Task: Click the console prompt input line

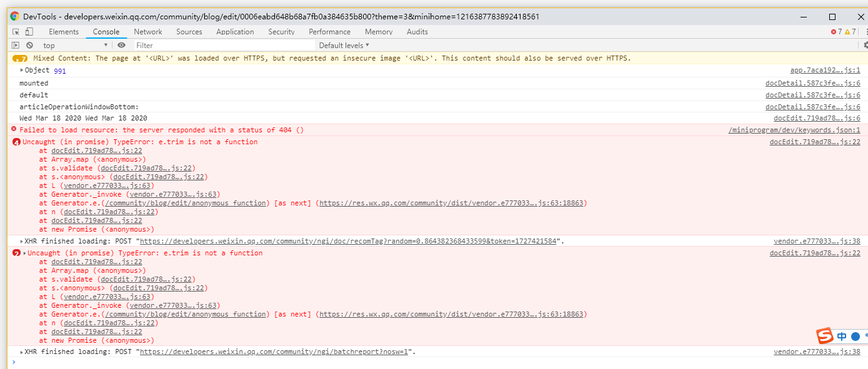Action: pos(437,362)
